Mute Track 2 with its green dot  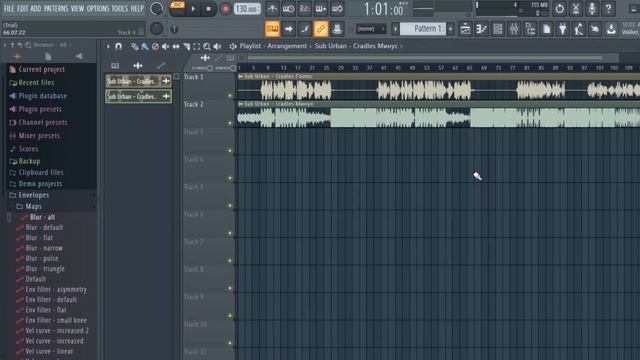point(230,123)
